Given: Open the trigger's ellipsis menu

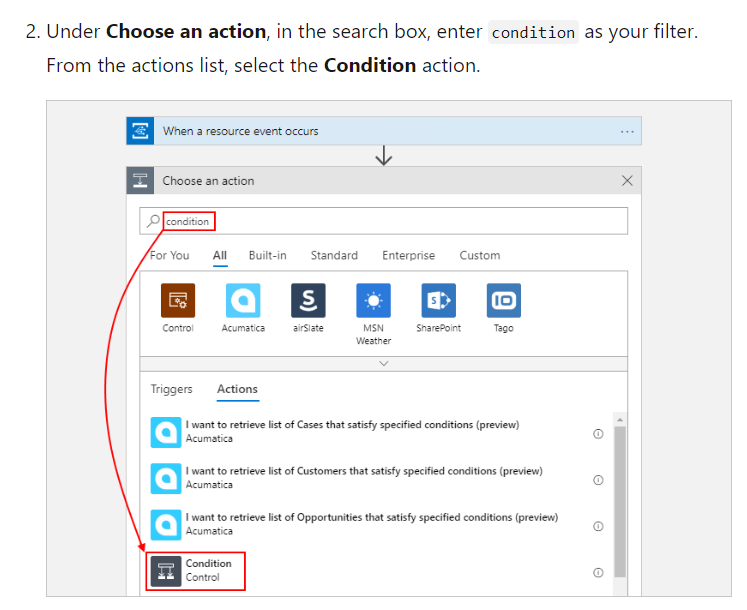Looking at the screenshot, I should point(627,132).
